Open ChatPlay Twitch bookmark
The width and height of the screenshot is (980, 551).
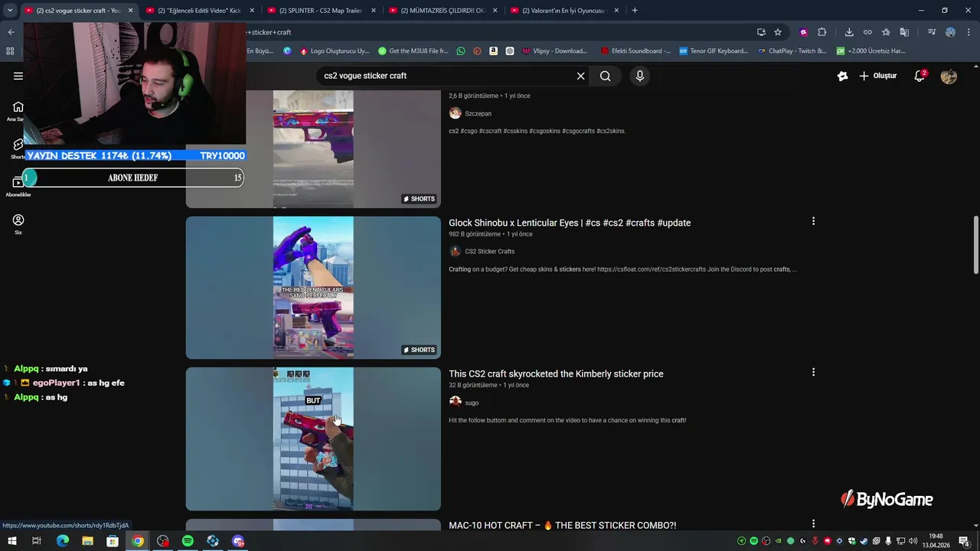pyautogui.click(x=792, y=51)
